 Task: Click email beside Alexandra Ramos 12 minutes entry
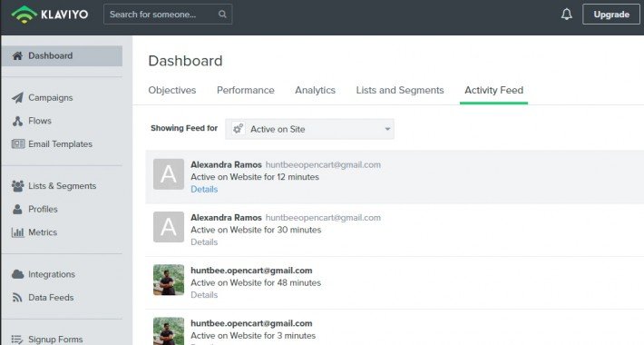[323, 164]
